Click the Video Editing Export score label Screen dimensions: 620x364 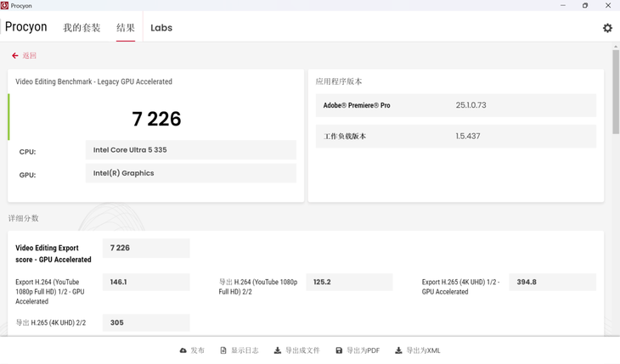54,254
